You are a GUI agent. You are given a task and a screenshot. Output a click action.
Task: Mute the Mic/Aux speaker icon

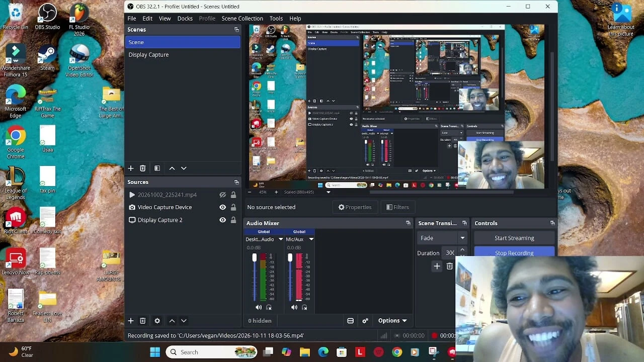[x=294, y=307]
